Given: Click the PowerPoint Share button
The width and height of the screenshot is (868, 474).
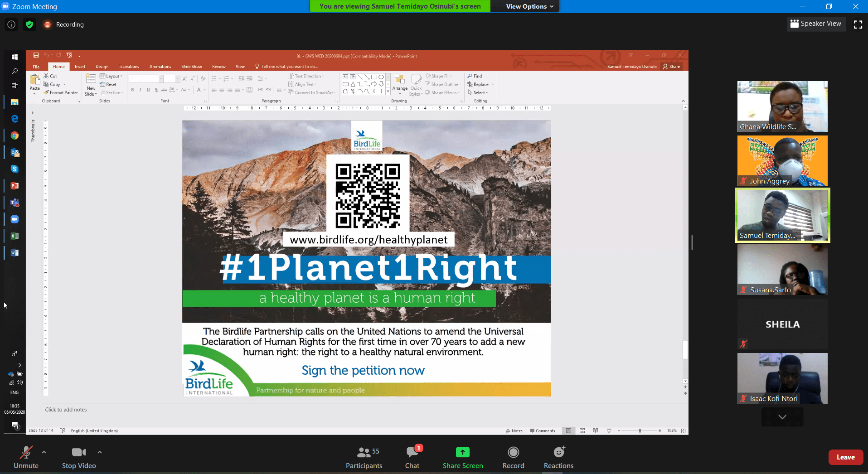Looking at the screenshot, I should click(671, 67).
